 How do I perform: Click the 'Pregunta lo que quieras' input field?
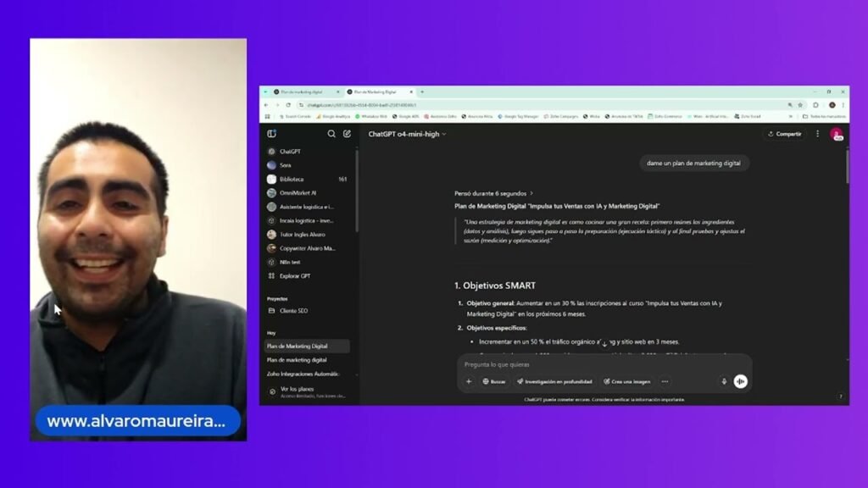(604, 364)
